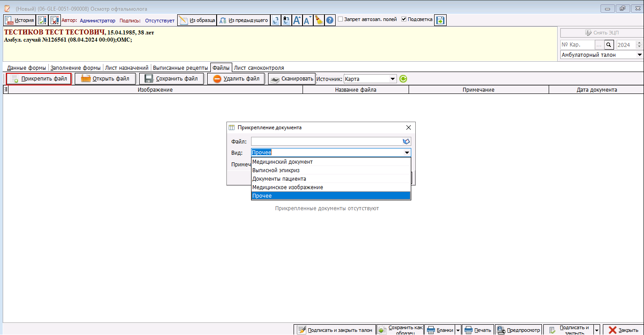Click the checklist icon with green check mark
The image size is (644, 335).
coord(42,20)
